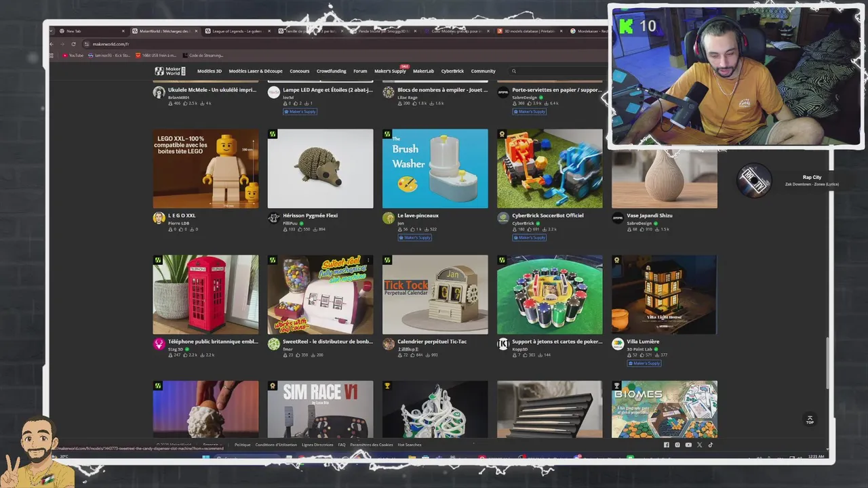Click 3D Paint Lab avatar under Villa Lumière

pyautogui.click(x=617, y=344)
